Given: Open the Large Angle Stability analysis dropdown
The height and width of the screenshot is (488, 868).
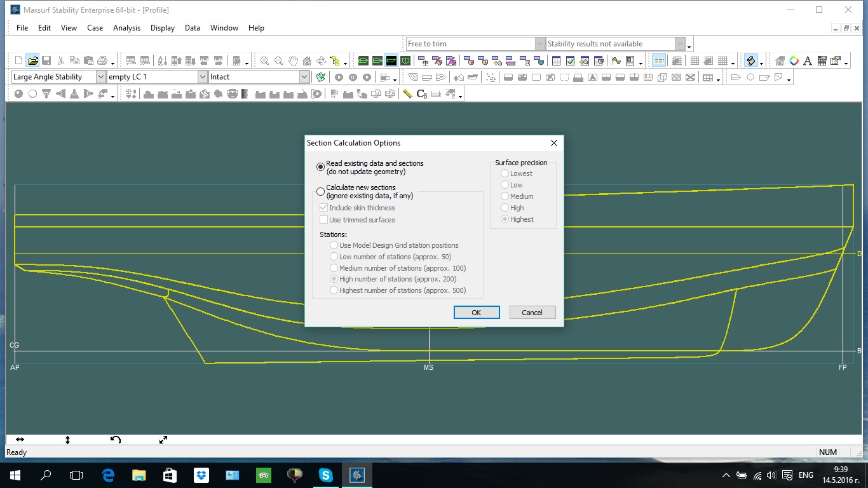Looking at the screenshot, I should pos(101,77).
